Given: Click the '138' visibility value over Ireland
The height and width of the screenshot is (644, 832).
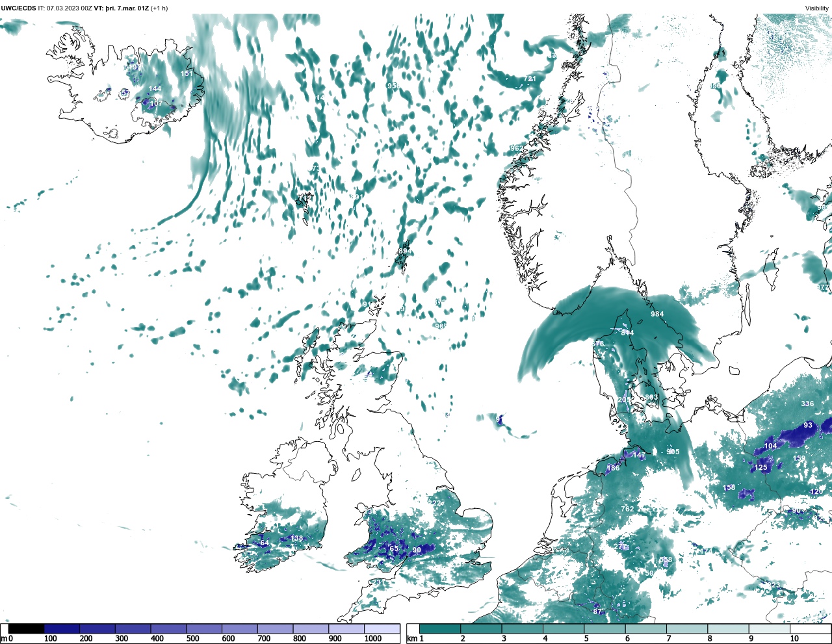Looking at the screenshot, I should point(296,538).
